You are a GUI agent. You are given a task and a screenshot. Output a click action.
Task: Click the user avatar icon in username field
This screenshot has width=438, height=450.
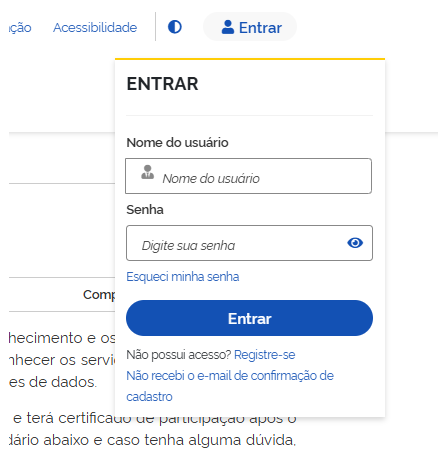(x=147, y=172)
